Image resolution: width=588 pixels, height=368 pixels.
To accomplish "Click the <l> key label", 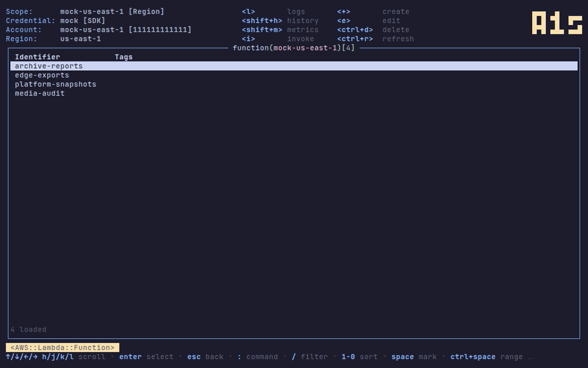I will [248, 11].
